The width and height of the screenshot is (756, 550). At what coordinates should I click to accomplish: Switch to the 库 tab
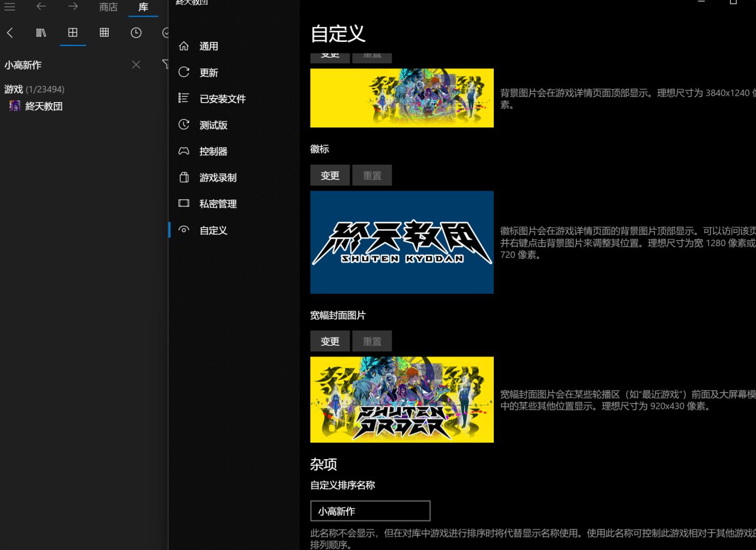click(x=144, y=7)
